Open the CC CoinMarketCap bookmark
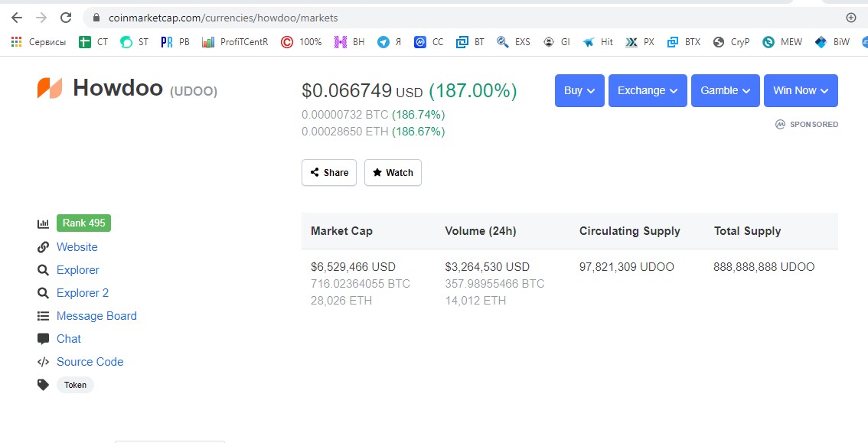This screenshot has height=443, width=868. pyautogui.click(x=429, y=41)
